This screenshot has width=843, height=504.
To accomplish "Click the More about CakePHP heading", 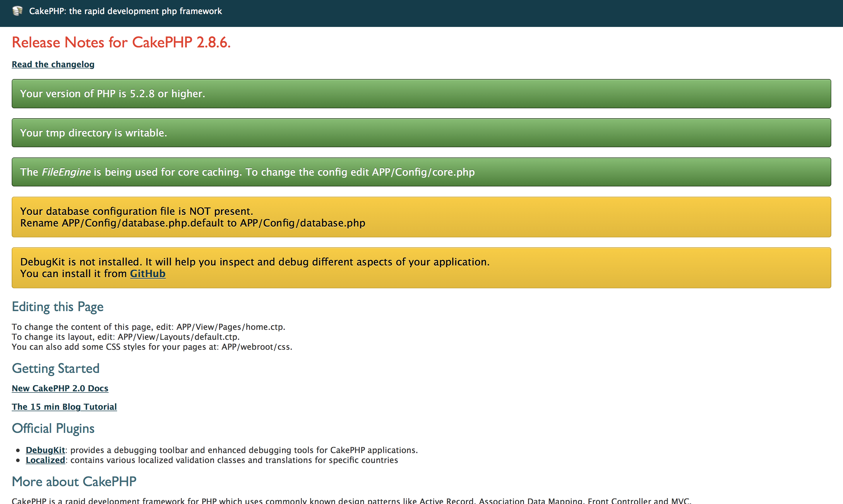I will pos(74,481).
